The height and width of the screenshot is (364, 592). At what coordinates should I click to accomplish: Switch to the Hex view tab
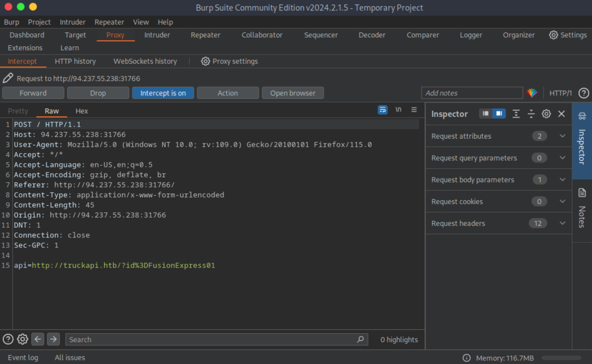(82, 111)
